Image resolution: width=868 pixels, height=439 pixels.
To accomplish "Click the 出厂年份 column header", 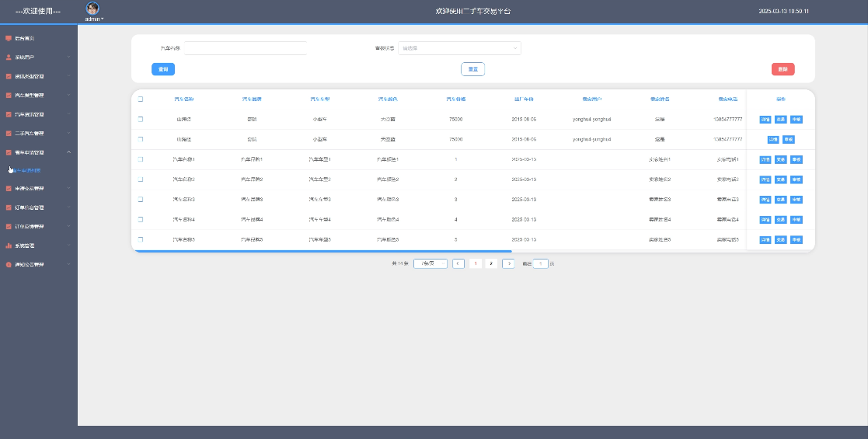I will 525,99.
